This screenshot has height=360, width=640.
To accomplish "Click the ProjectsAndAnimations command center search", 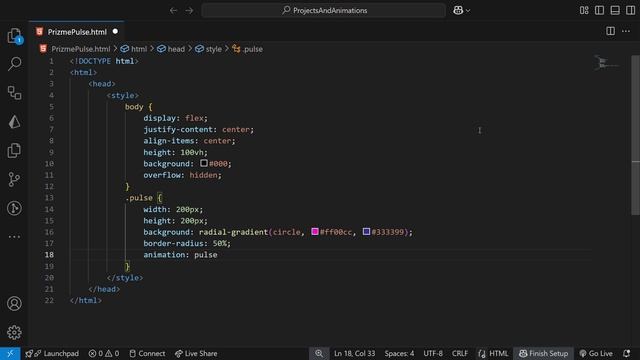I will click(x=324, y=10).
